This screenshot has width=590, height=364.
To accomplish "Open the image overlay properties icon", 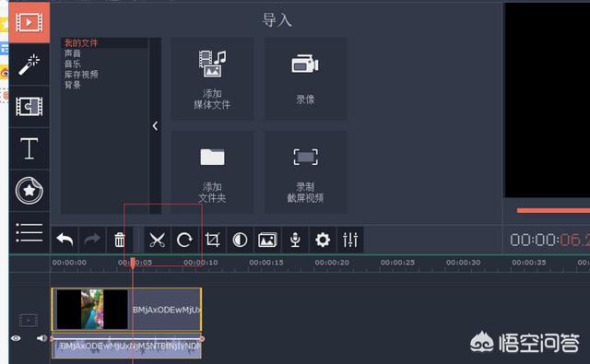I will [267, 240].
